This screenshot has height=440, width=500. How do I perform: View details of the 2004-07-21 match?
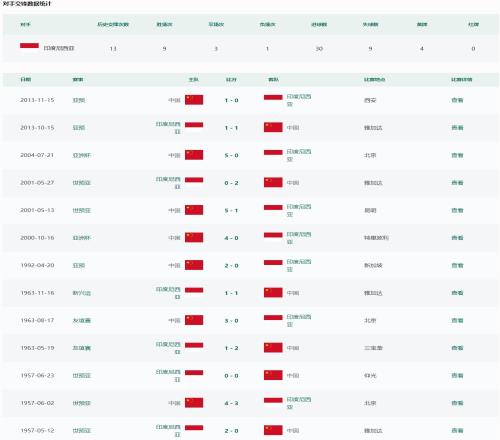pyautogui.click(x=457, y=155)
